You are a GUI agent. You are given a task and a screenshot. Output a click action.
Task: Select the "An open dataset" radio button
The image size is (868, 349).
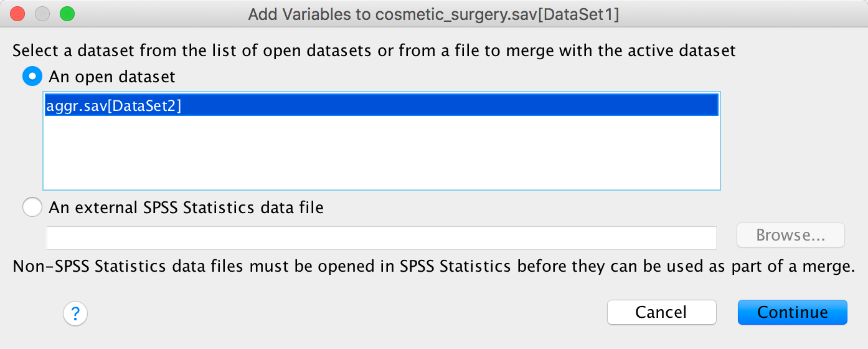tap(32, 77)
